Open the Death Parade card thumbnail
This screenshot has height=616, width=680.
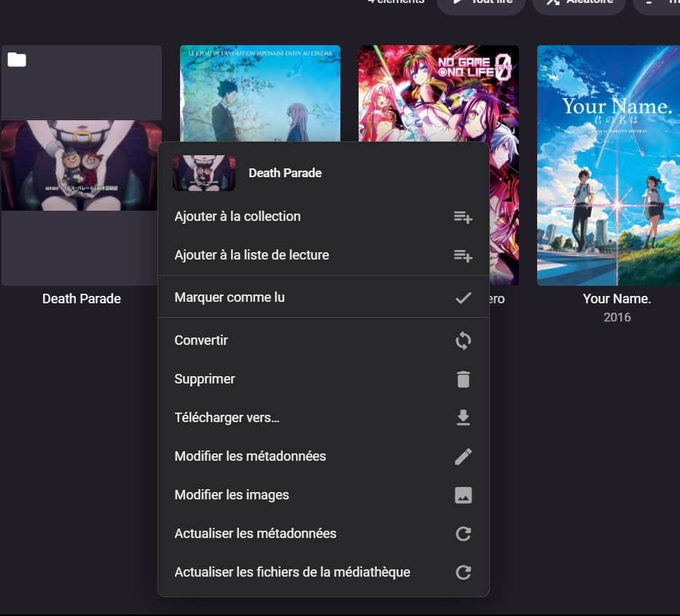coord(82,165)
